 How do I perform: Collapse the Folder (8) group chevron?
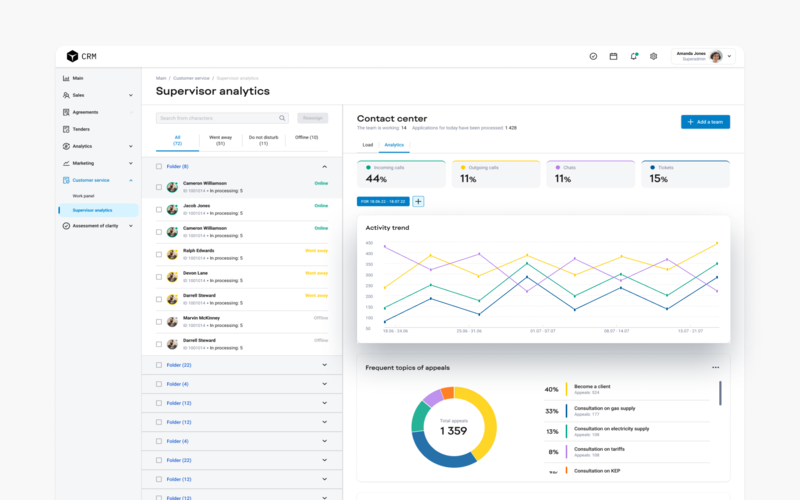pos(324,166)
